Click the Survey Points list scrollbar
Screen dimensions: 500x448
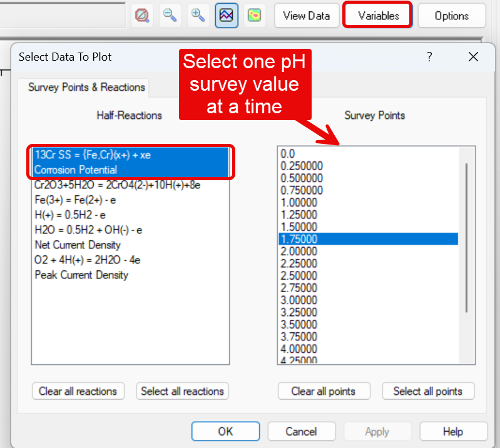pos(466,238)
